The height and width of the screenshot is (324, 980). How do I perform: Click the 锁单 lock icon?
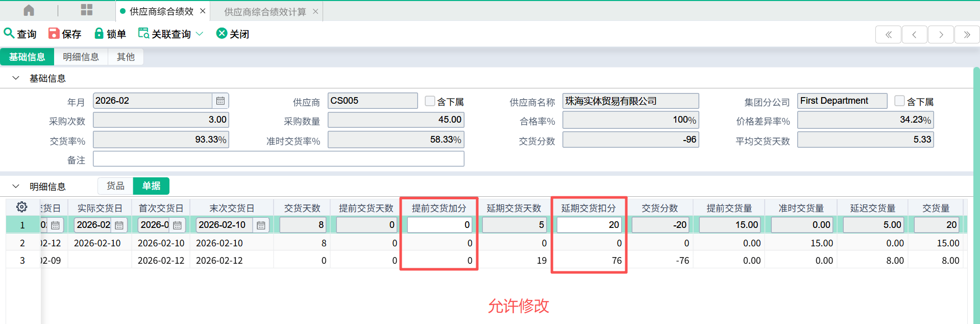point(99,33)
